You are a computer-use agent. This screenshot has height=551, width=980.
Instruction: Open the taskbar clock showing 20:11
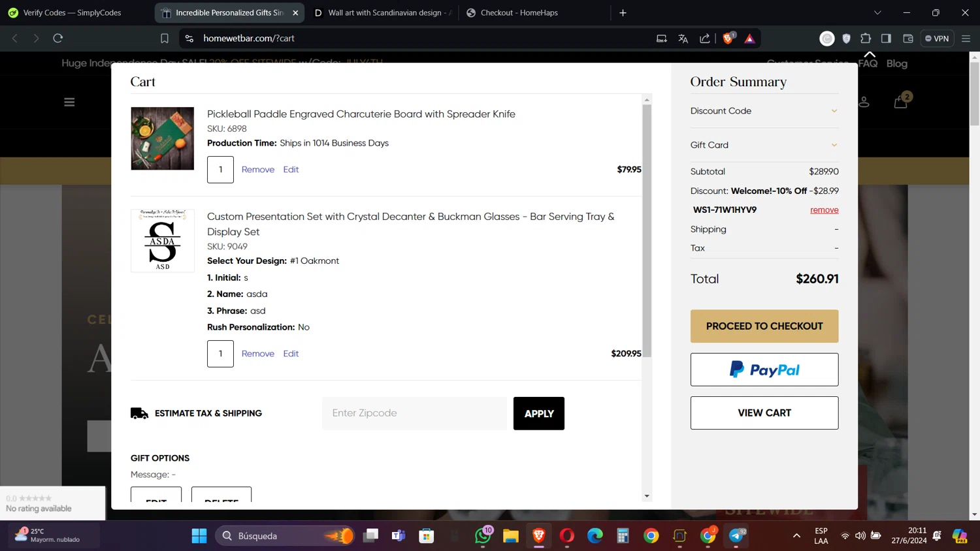pos(908,536)
